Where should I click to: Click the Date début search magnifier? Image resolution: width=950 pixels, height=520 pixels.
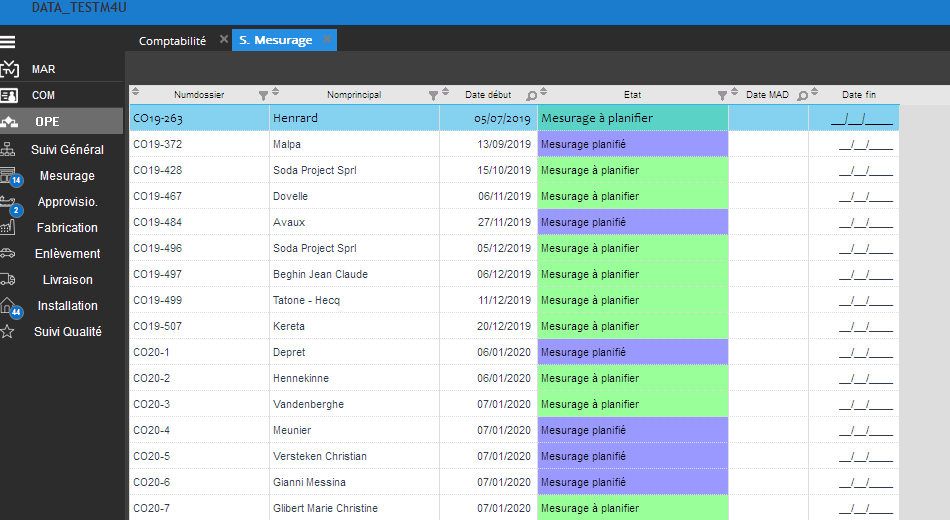coord(531,95)
